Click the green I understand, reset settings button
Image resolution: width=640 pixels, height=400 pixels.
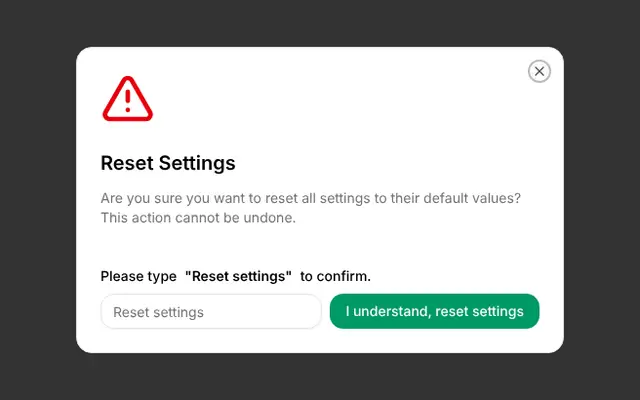(434, 311)
